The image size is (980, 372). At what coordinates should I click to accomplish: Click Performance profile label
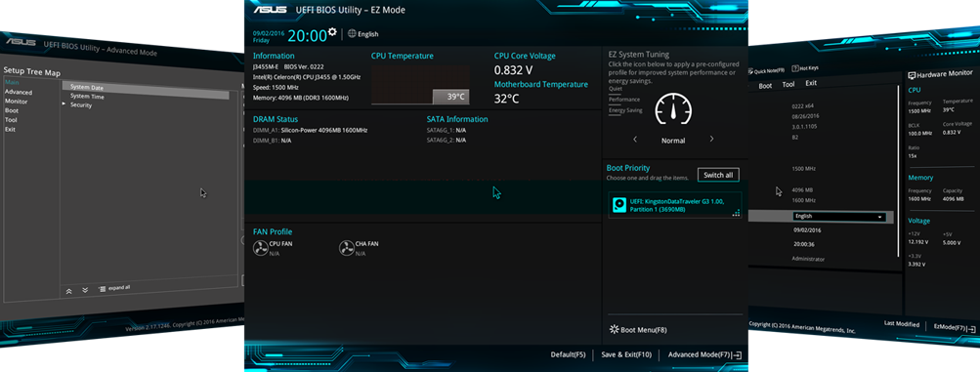pos(623,100)
